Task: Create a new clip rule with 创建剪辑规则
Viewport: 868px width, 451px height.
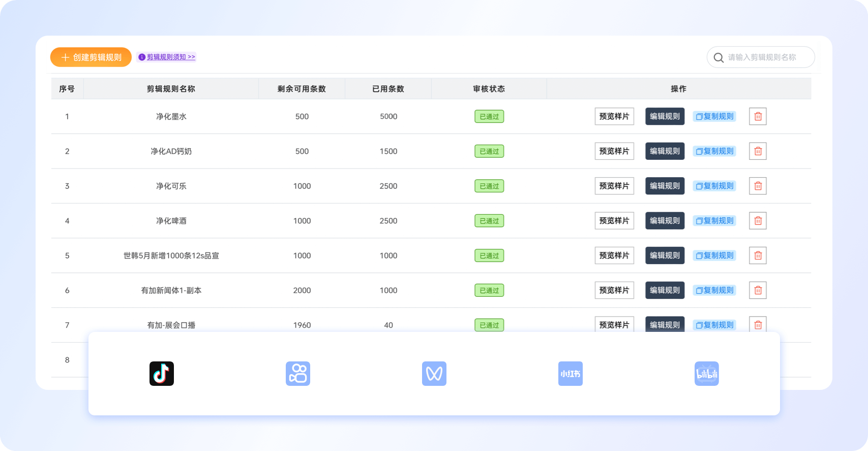Action: 91,57
